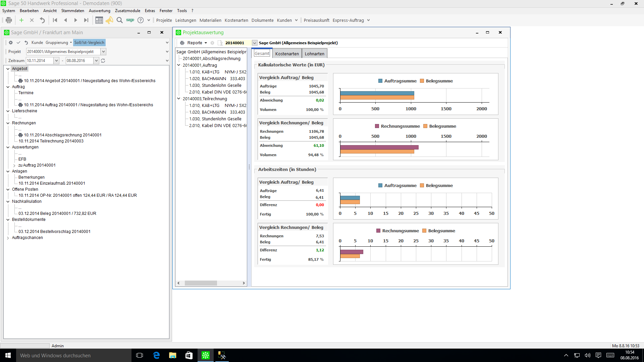Click the yellow megaphone icon
The image size is (644, 362).
pyautogui.click(x=109, y=20)
